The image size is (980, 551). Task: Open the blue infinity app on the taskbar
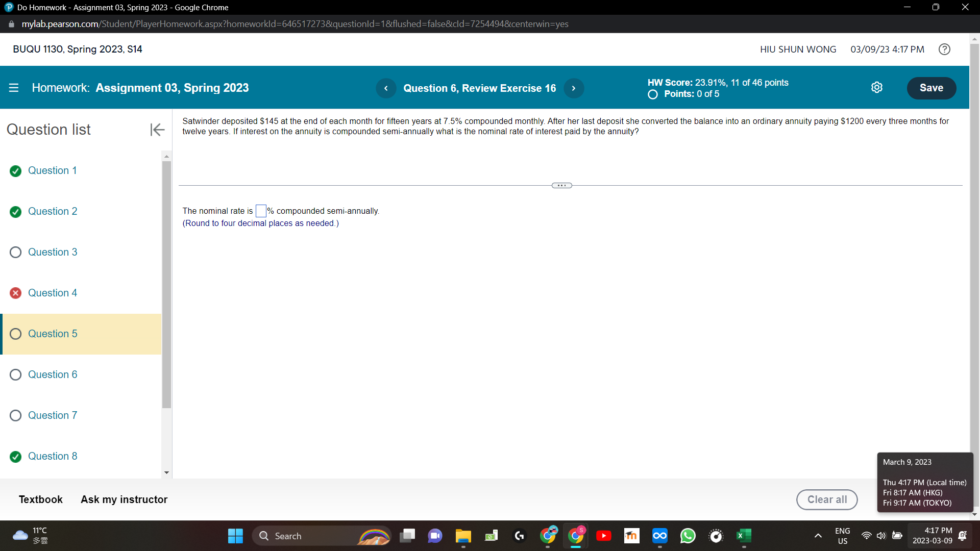(x=659, y=536)
